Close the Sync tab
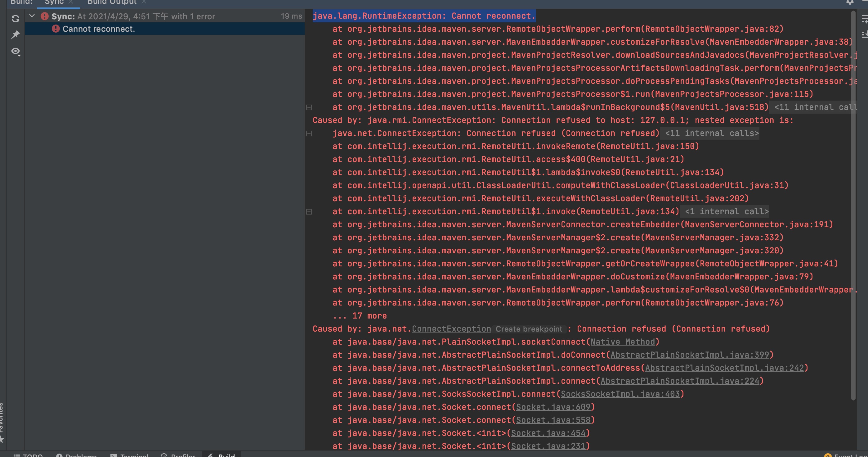The height and width of the screenshot is (457, 868). [71, 2]
